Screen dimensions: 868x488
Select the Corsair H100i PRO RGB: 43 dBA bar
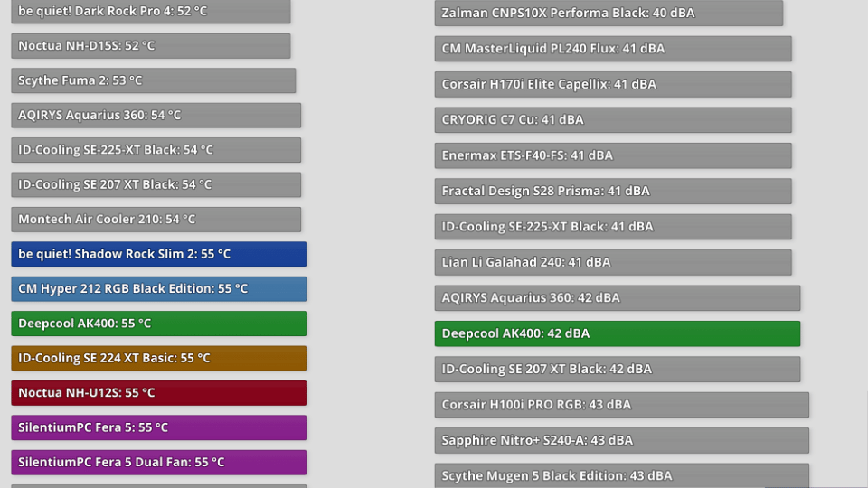(622, 405)
